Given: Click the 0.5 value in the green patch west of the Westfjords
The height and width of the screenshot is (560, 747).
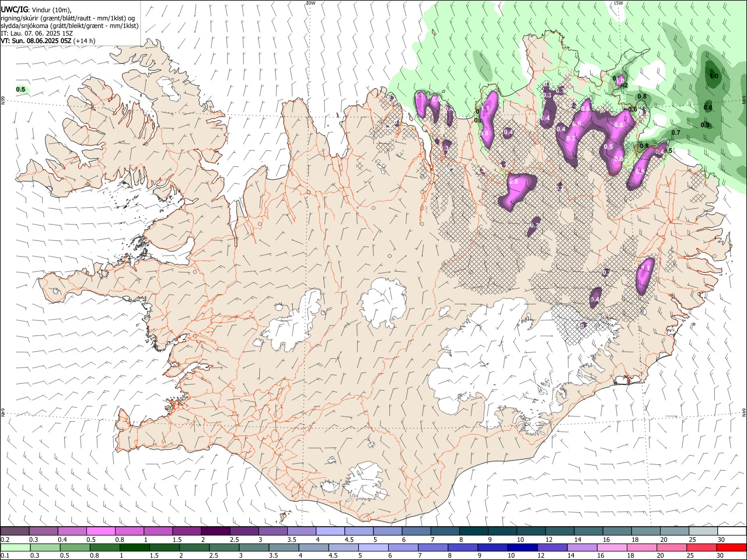Looking at the screenshot, I should click(x=21, y=89).
